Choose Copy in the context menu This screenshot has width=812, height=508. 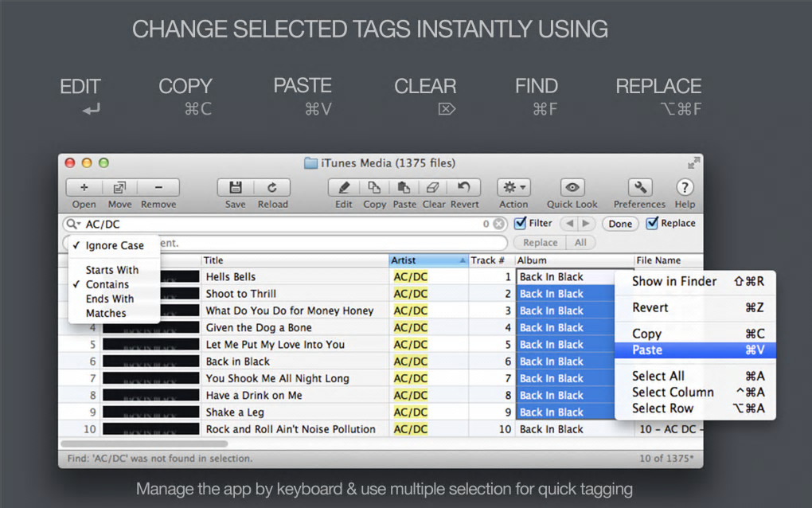tap(696, 334)
